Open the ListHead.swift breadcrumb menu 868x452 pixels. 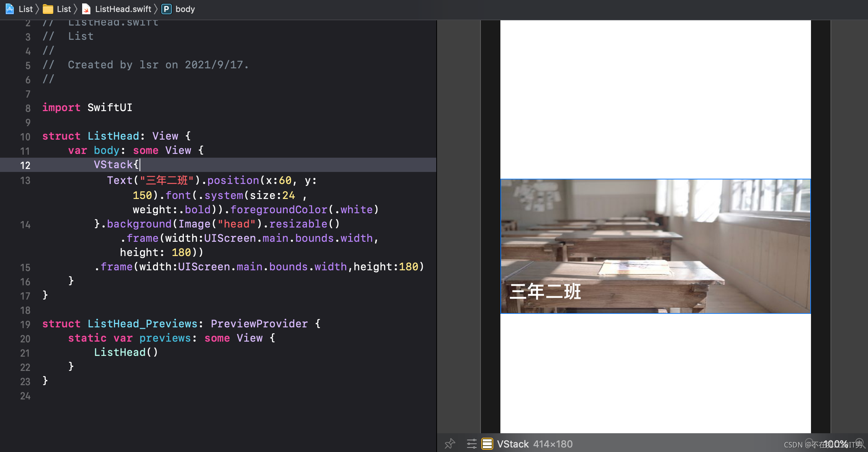[x=123, y=9]
